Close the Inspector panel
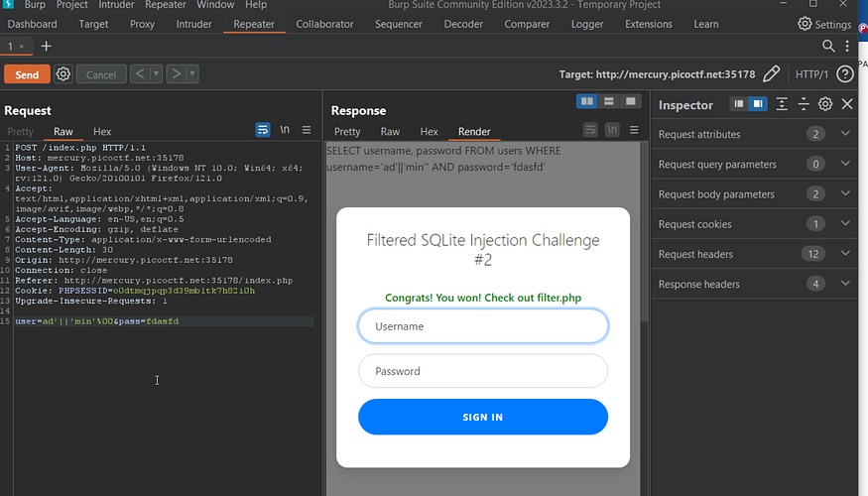 pos(847,104)
